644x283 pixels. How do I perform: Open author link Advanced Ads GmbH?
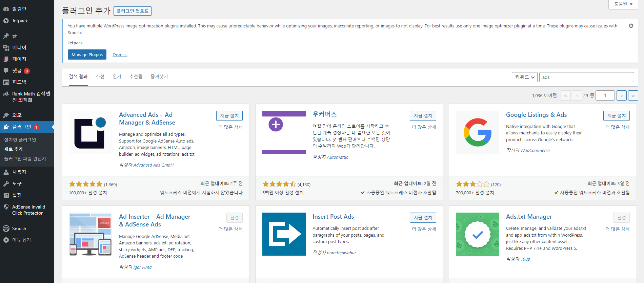click(x=154, y=165)
